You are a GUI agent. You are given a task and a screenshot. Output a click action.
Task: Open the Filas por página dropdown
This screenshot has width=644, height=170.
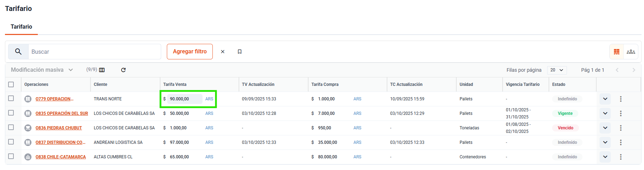tap(557, 70)
